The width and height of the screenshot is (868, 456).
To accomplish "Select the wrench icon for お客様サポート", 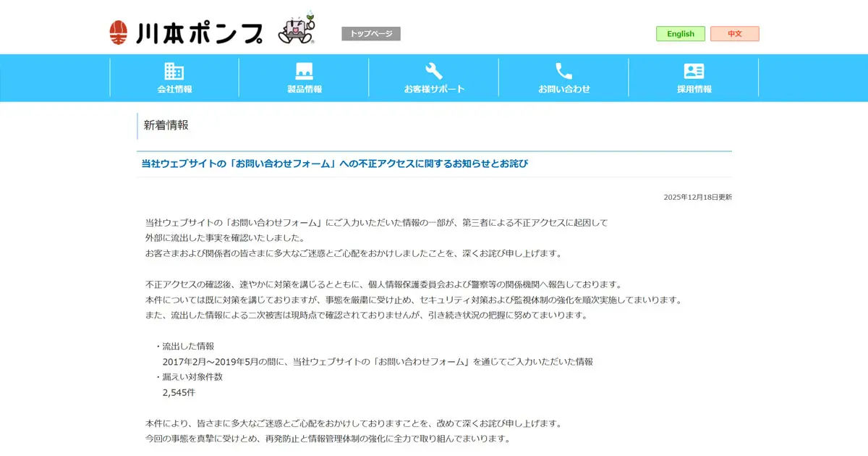I will (433, 69).
